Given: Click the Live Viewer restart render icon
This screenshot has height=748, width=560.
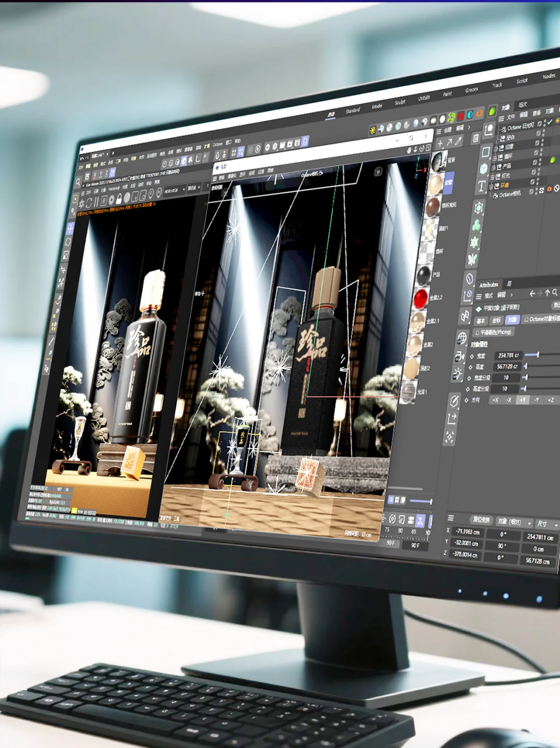Looking at the screenshot, I should [x=89, y=203].
